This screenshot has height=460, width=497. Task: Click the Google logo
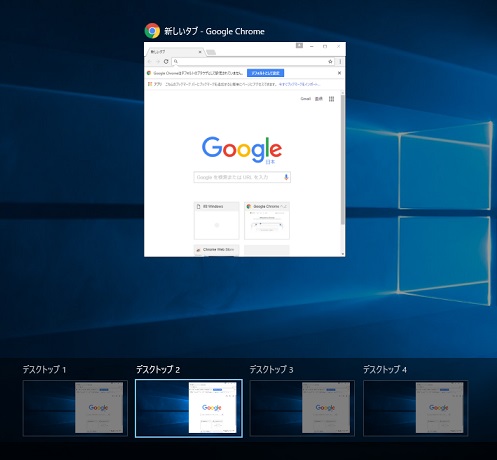(x=242, y=150)
